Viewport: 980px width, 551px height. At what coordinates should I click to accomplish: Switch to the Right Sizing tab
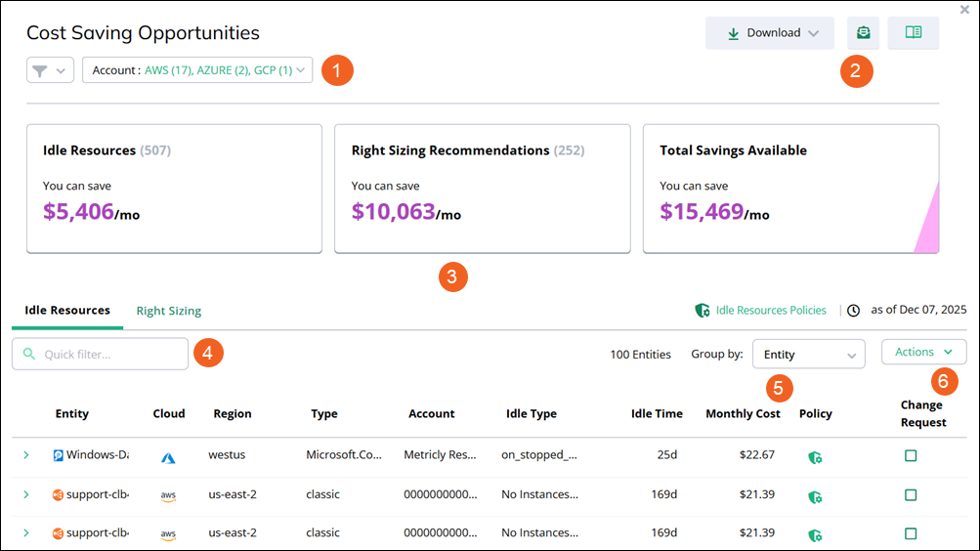(169, 311)
